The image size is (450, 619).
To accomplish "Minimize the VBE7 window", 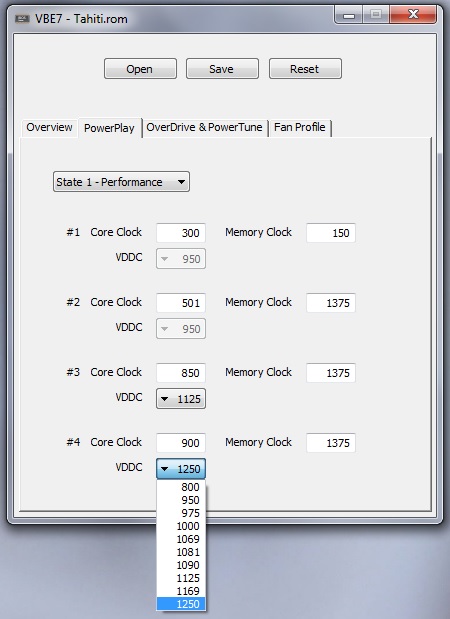I will tap(349, 15).
